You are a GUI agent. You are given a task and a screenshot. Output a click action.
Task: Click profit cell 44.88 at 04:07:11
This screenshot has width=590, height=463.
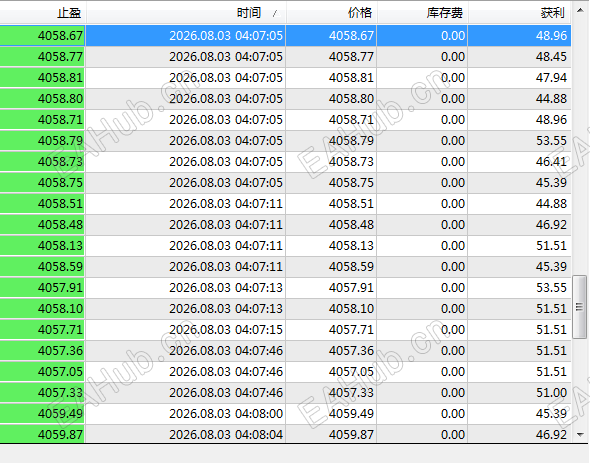click(x=520, y=204)
